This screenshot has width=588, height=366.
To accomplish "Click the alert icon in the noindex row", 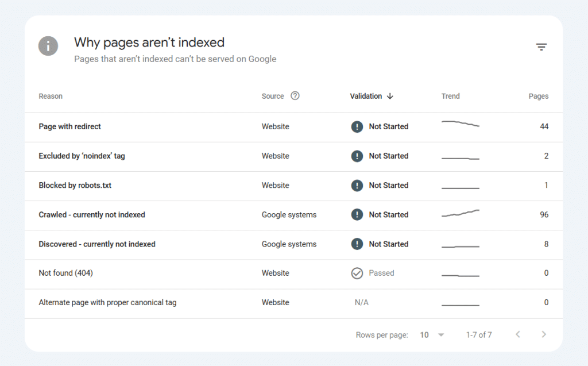I will 357,156.
